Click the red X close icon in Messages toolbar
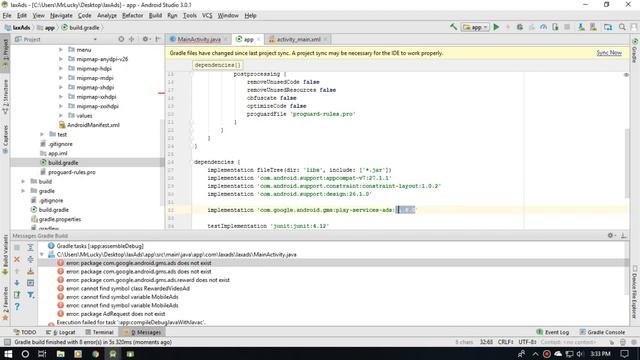Image resolution: width=640 pixels, height=360 pixels. (17, 259)
